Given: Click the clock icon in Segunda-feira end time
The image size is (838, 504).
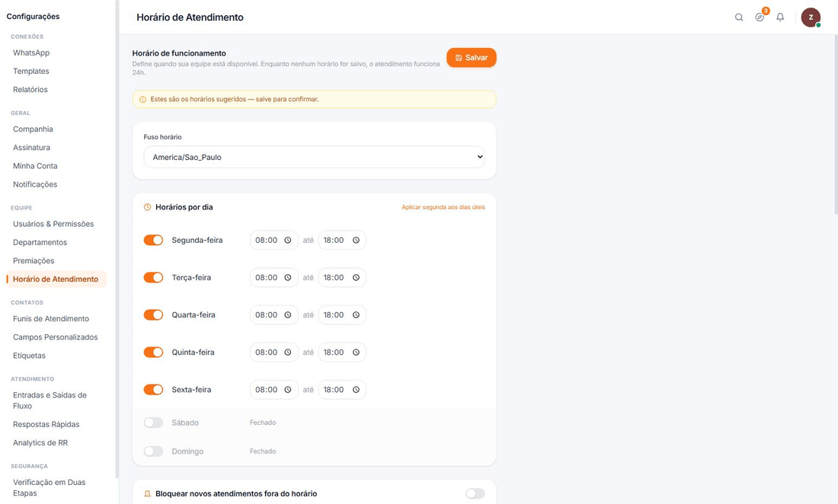Looking at the screenshot, I should (356, 241).
